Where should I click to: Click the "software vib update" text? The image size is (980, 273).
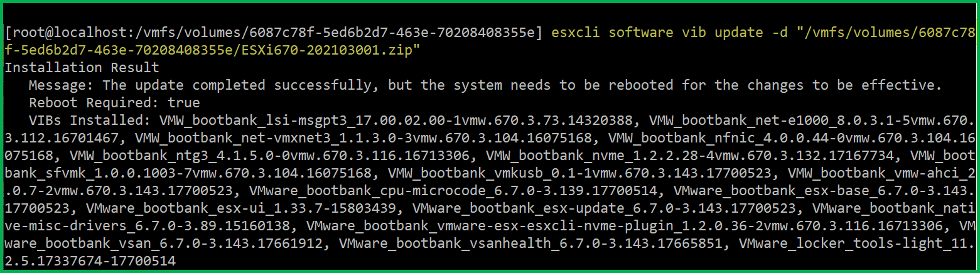[x=686, y=33]
